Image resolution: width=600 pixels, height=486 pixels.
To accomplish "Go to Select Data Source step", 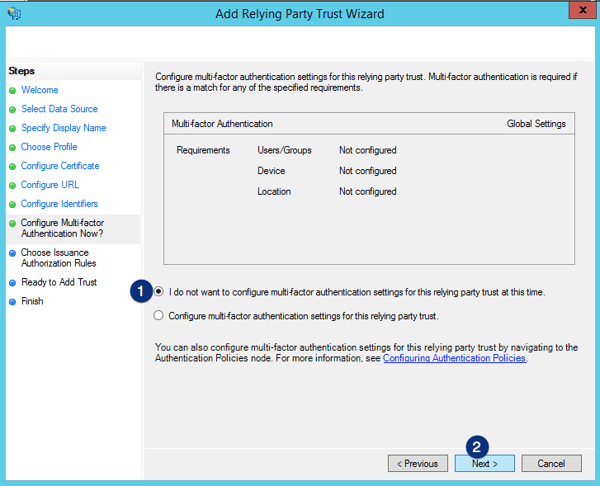I will tap(59, 109).
